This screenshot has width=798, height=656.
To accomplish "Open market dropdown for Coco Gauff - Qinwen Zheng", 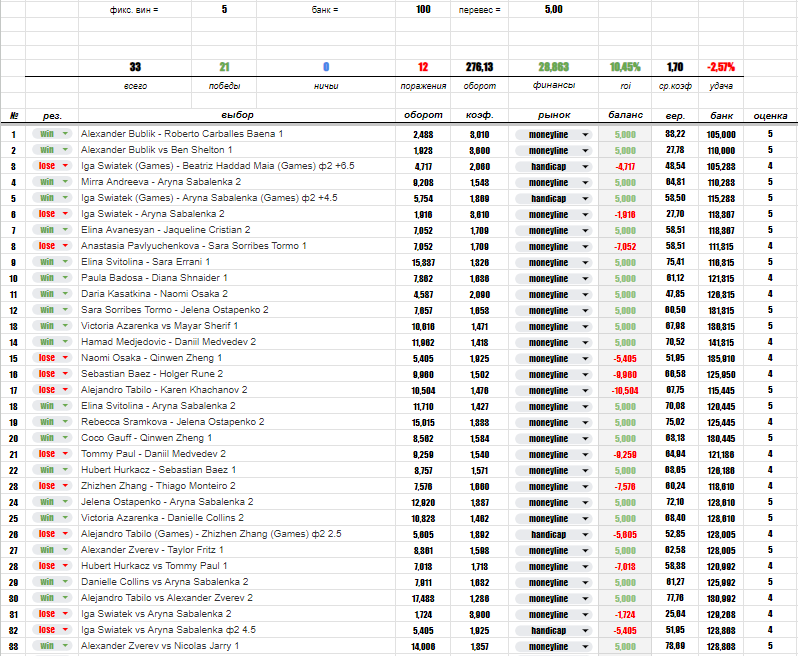I will tap(554, 438).
